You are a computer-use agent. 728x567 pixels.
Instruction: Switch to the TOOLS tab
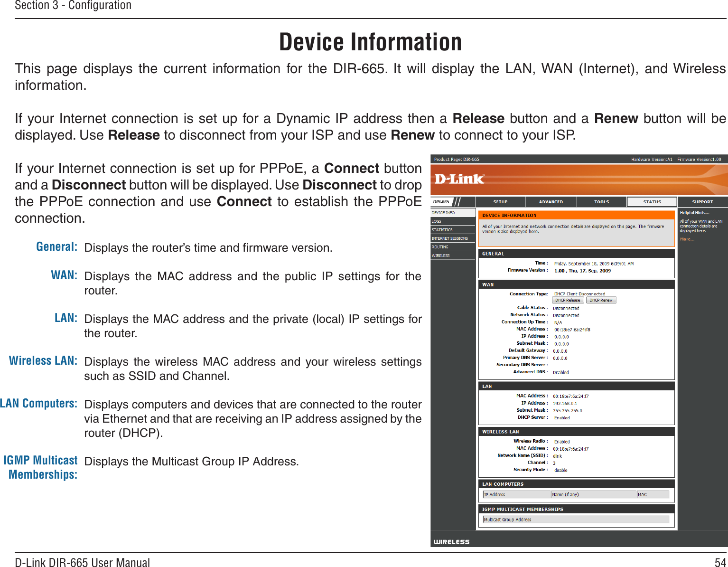[x=601, y=202]
